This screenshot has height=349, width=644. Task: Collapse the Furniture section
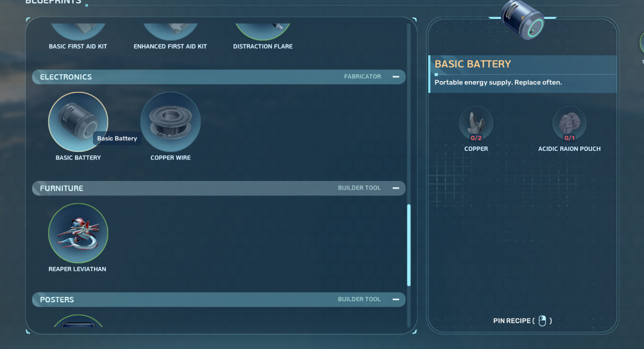pyautogui.click(x=396, y=188)
